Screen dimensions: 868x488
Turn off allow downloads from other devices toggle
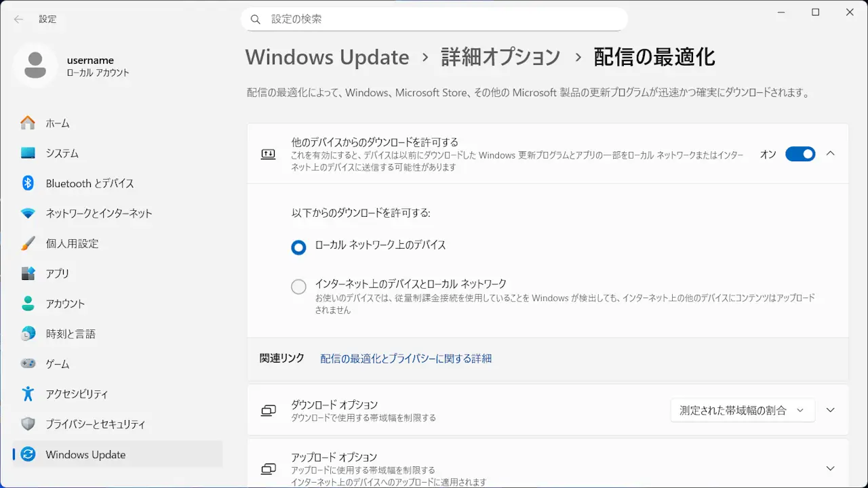pos(800,154)
